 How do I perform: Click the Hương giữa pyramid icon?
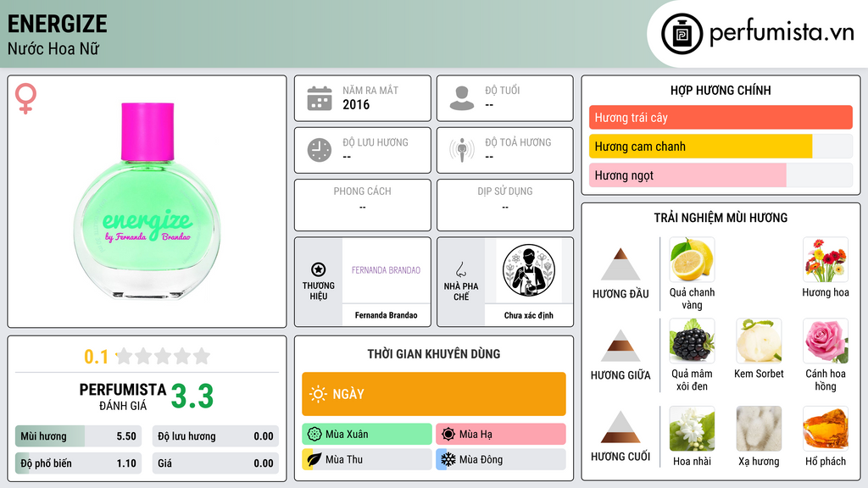pyautogui.click(x=620, y=346)
